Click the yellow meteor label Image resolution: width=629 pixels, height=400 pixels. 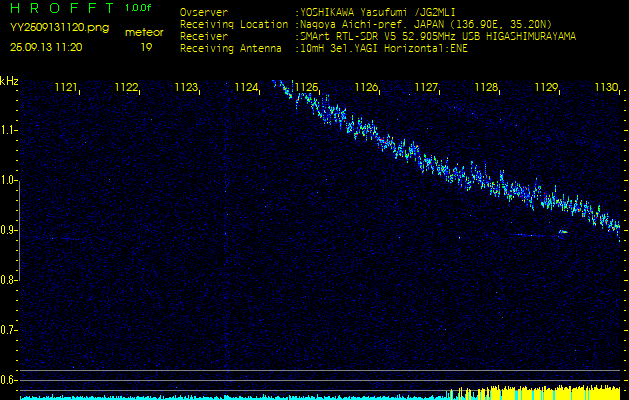tap(146, 32)
